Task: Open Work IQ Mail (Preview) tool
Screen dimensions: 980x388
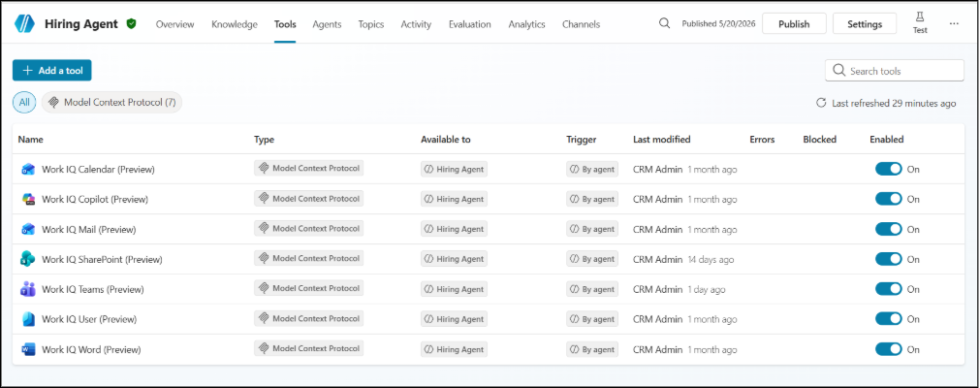Action: pos(89,229)
